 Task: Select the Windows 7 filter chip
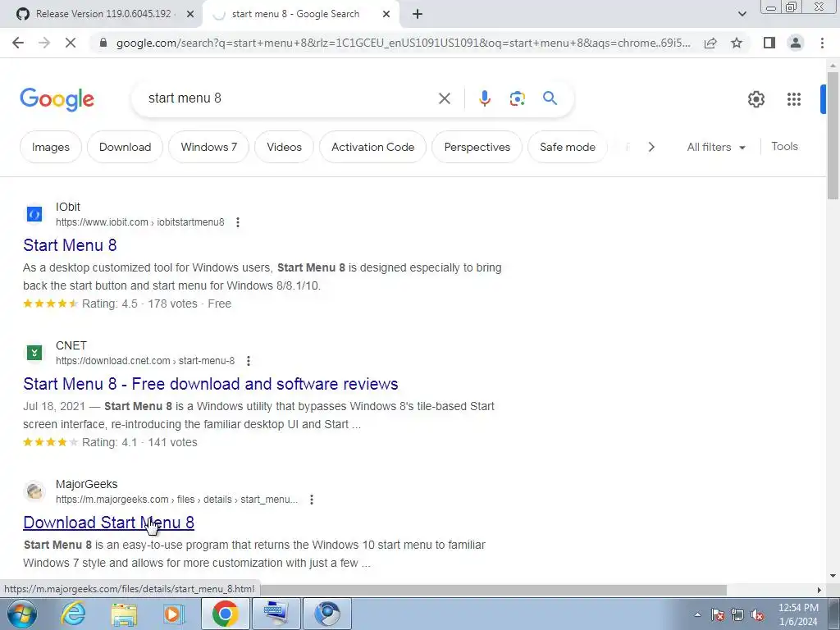[x=208, y=147]
